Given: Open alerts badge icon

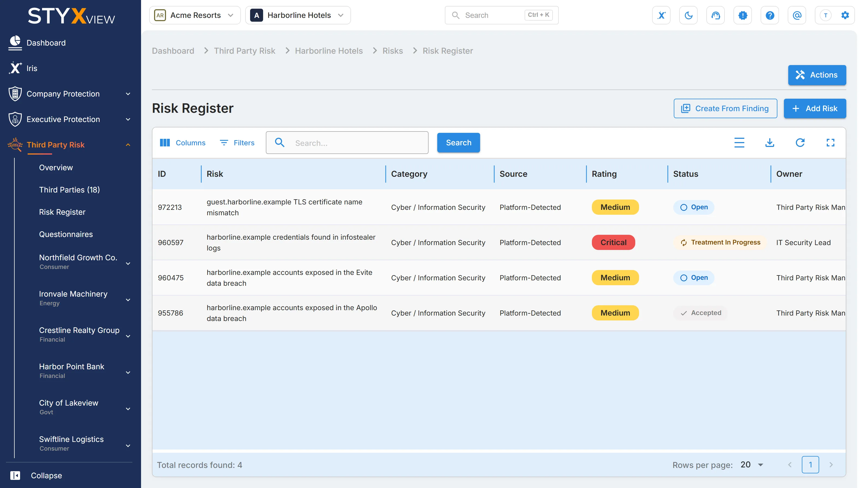Looking at the screenshot, I should tap(743, 15).
